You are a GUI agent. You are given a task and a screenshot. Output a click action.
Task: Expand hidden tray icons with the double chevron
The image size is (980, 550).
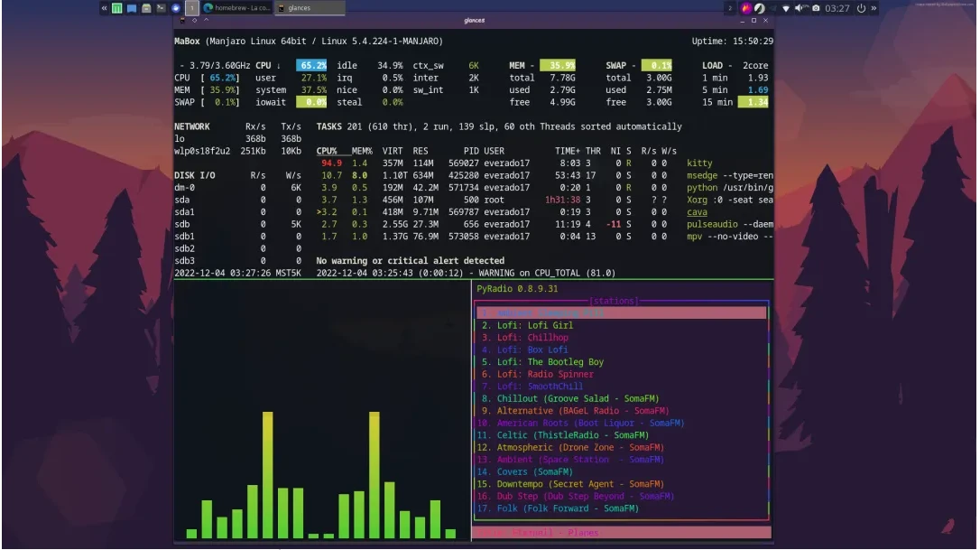click(x=874, y=7)
